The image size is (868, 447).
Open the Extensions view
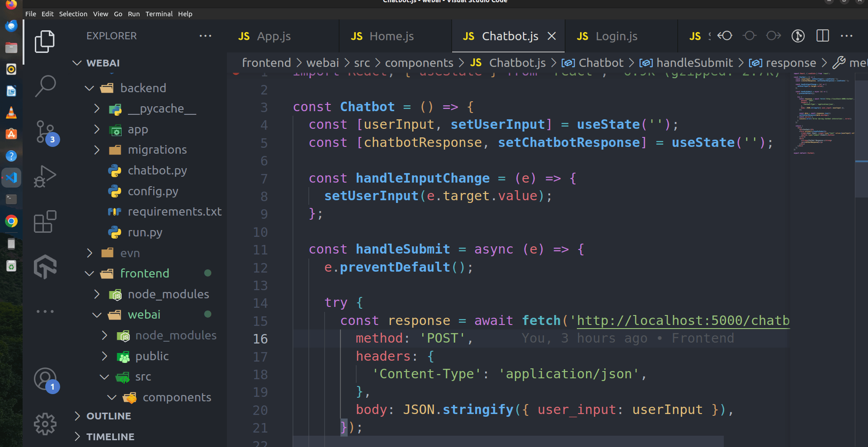tap(45, 221)
